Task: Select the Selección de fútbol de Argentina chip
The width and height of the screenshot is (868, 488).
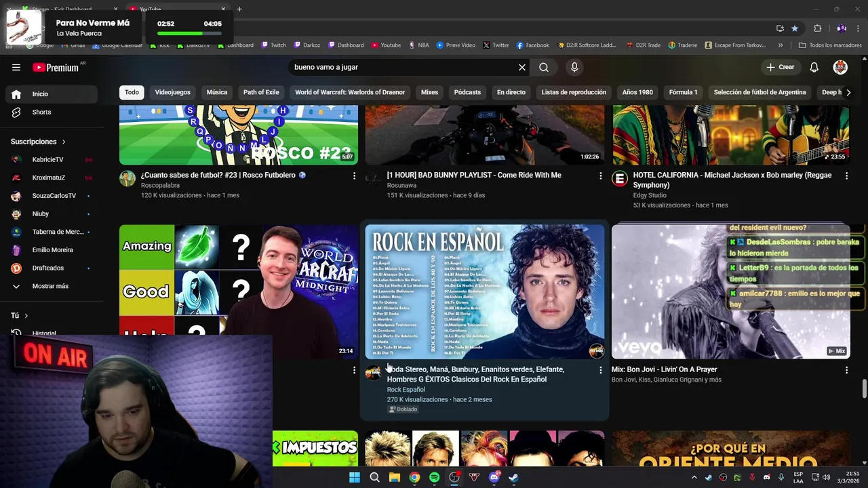Action: click(x=759, y=92)
